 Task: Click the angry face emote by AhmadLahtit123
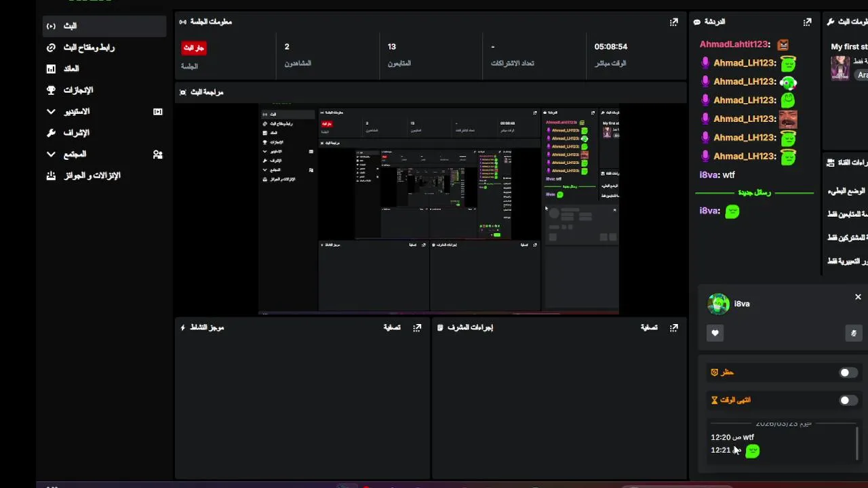tap(783, 45)
